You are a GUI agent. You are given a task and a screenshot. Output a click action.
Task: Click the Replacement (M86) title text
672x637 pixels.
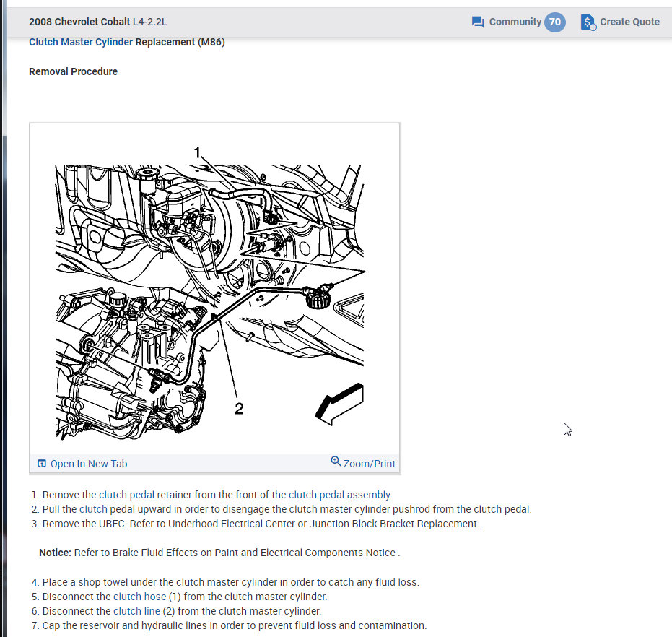(180, 42)
